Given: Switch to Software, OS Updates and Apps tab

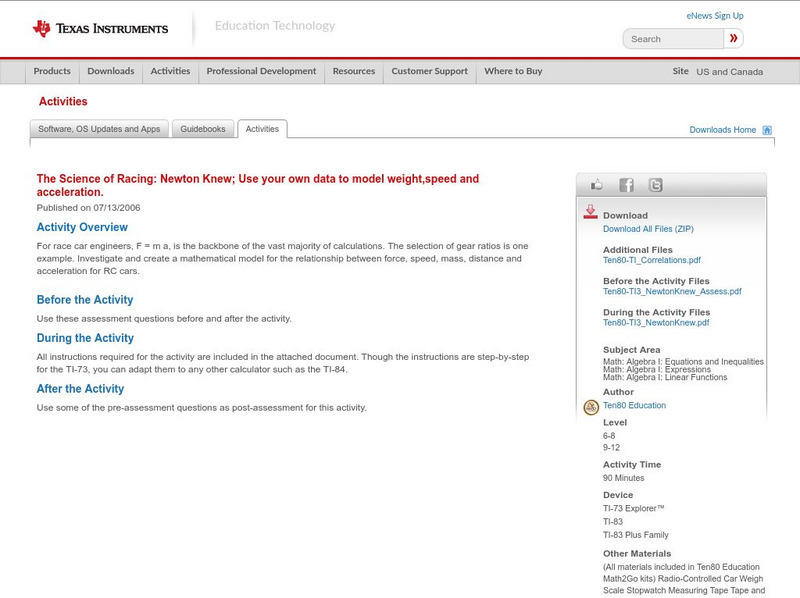Looking at the screenshot, I should pyautogui.click(x=99, y=129).
